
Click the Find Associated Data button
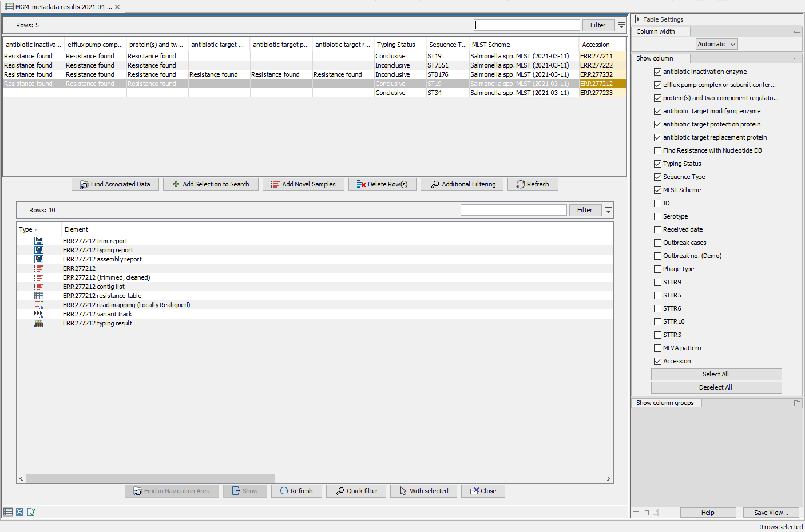[x=115, y=184]
